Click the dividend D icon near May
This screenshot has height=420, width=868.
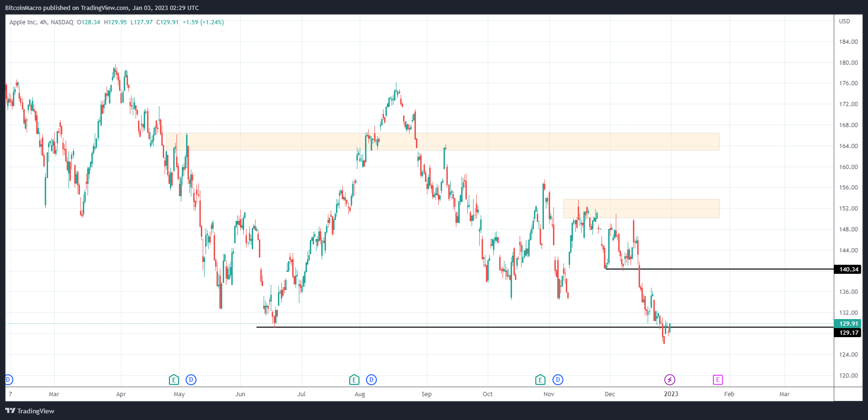(191, 380)
